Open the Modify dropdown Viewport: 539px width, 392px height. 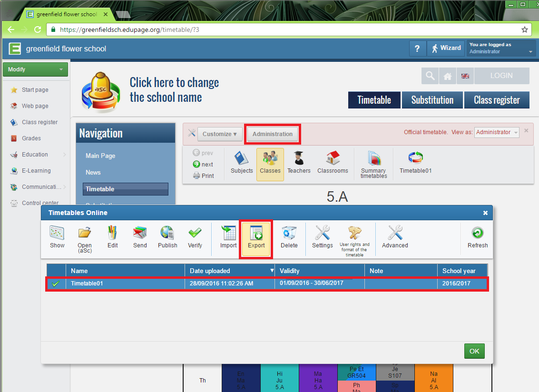pos(35,69)
